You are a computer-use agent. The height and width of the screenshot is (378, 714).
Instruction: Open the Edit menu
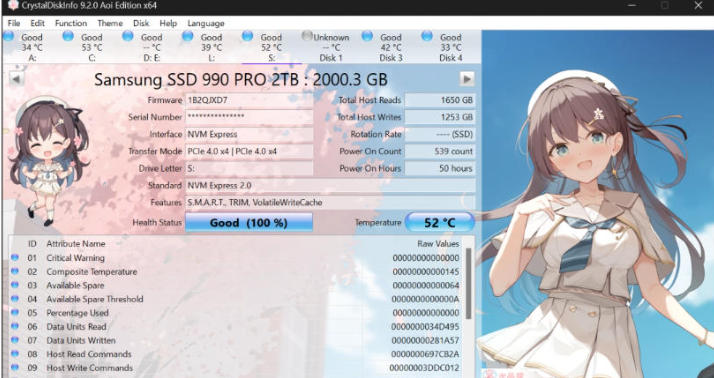tap(37, 23)
